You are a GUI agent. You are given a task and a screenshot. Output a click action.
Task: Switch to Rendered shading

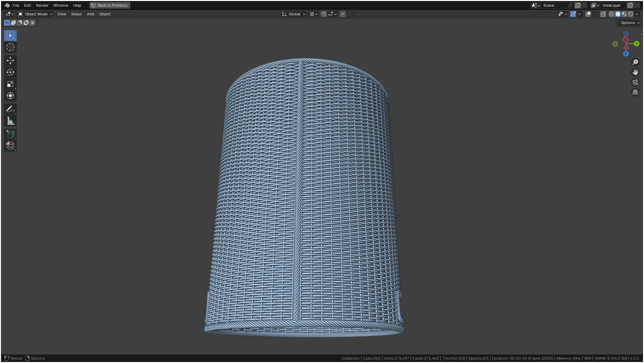631,14
